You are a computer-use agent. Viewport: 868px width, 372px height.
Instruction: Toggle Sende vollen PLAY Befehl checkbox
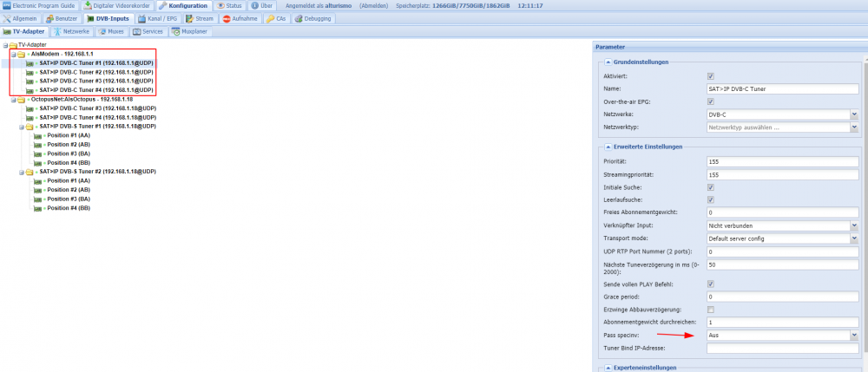point(711,284)
